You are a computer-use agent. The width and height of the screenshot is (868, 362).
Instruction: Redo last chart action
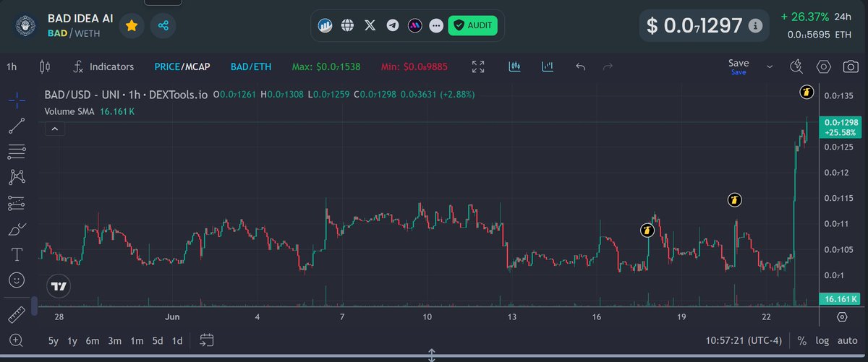pos(608,66)
